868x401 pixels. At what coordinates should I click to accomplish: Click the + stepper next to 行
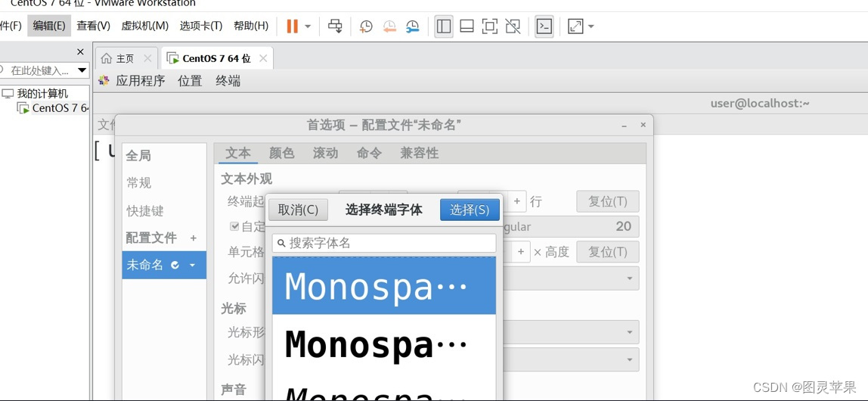(516, 201)
